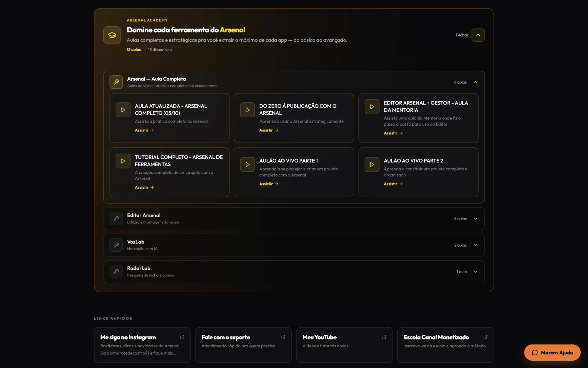
Task: Collapse the Arsenal — Aula Completa section chevron
Action: 475,82
